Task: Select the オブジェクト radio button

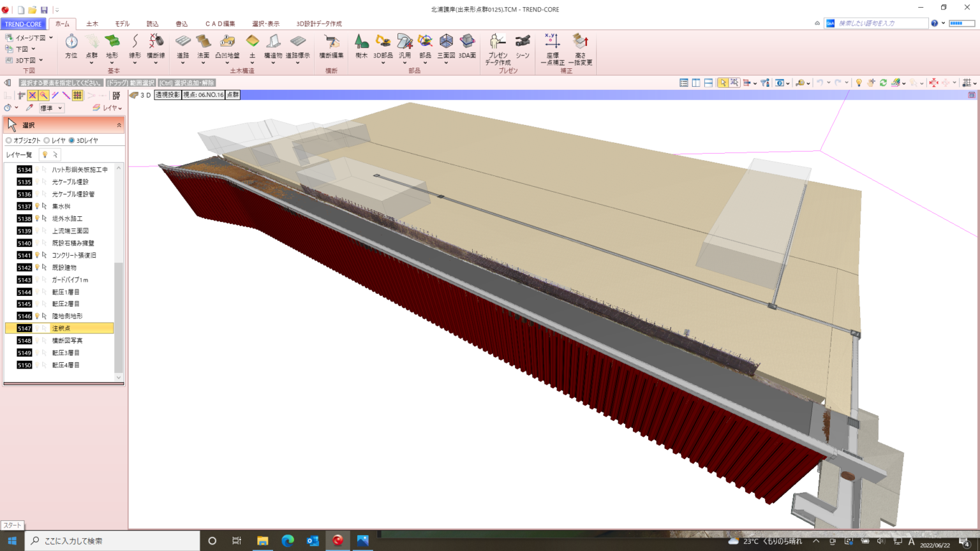Action: pos(9,140)
